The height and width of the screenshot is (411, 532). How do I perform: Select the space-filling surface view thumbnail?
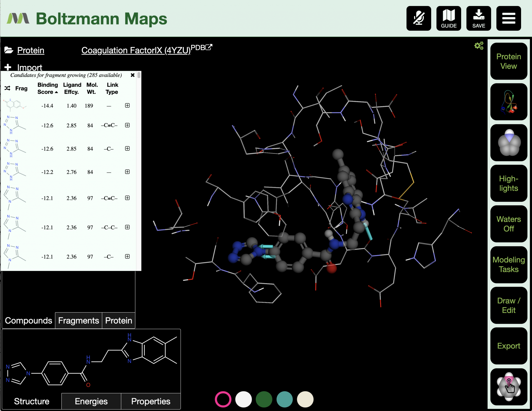(508, 142)
